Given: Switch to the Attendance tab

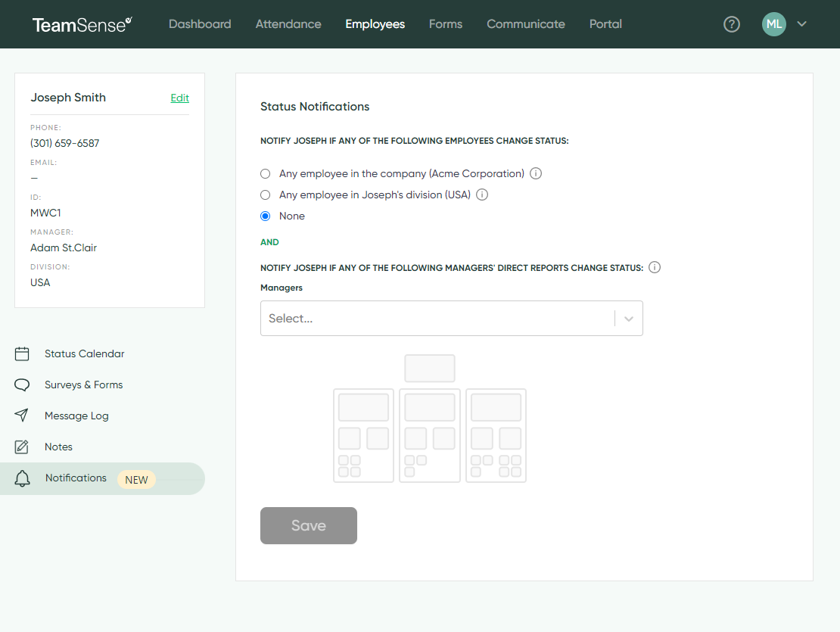Looking at the screenshot, I should (x=288, y=23).
